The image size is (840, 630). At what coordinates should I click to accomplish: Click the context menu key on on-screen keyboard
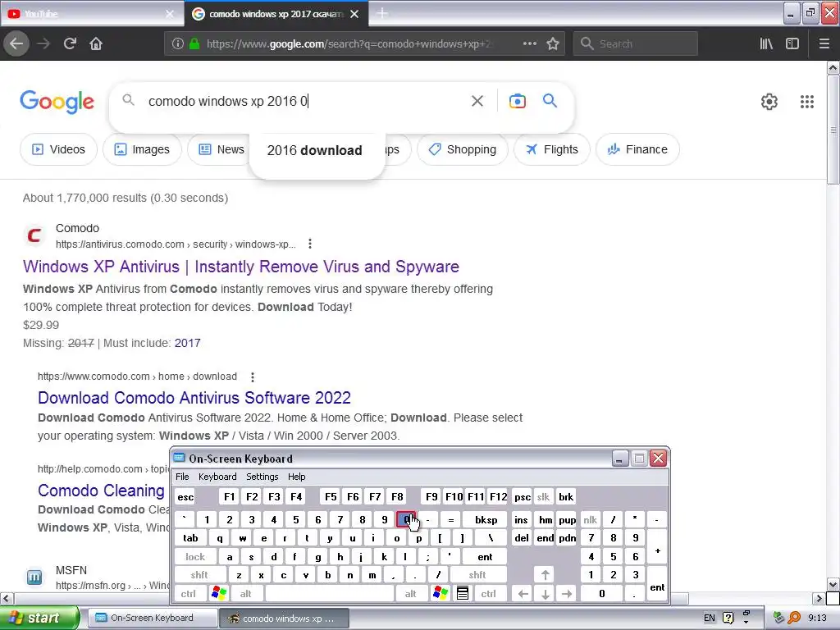point(463,593)
